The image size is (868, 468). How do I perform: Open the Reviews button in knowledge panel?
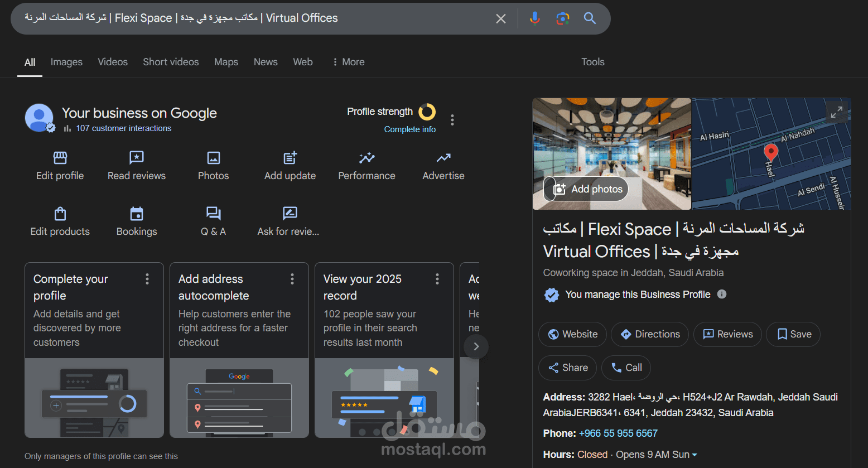tap(727, 334)
